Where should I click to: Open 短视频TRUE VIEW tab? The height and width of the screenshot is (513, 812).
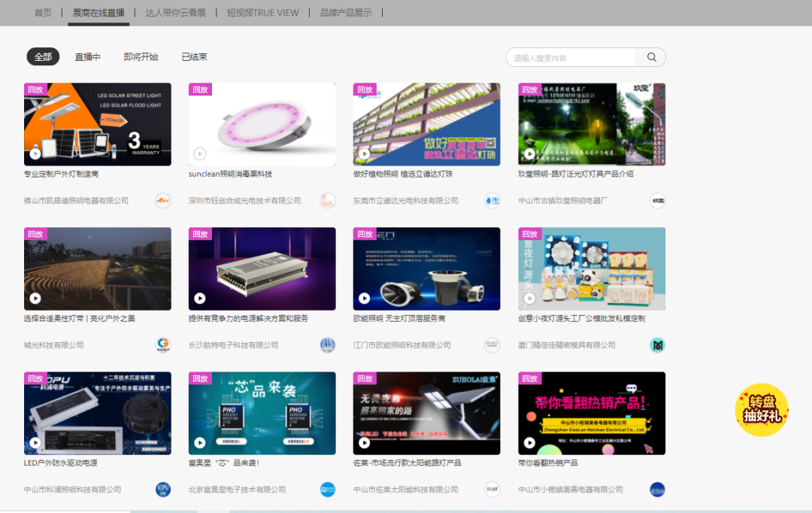tap(262, 13)
